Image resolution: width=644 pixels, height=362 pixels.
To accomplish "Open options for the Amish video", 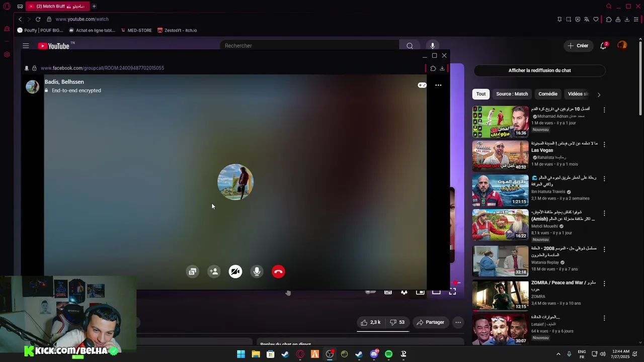I will 604,213.
